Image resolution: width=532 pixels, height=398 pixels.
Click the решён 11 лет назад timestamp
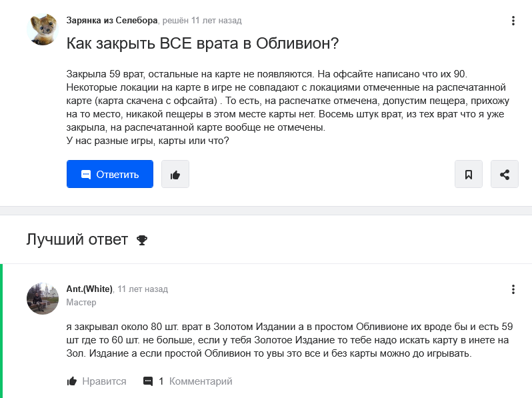(202, 21)
